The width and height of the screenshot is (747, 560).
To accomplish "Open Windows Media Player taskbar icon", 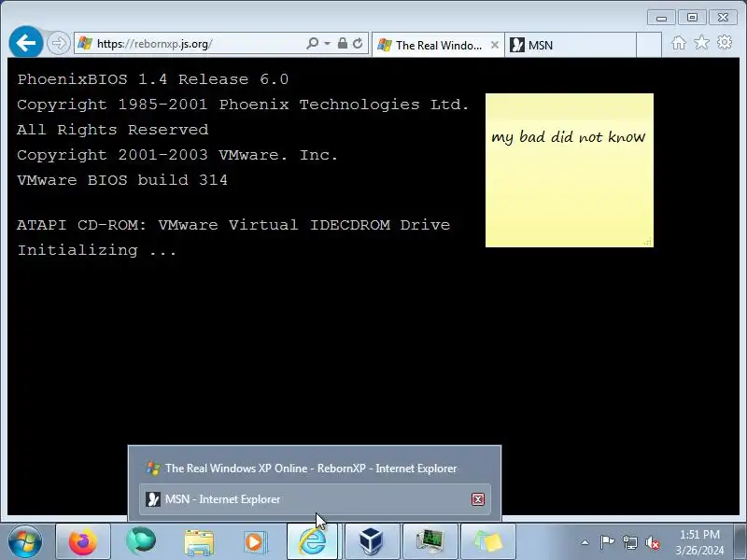I will coord(255,542).
